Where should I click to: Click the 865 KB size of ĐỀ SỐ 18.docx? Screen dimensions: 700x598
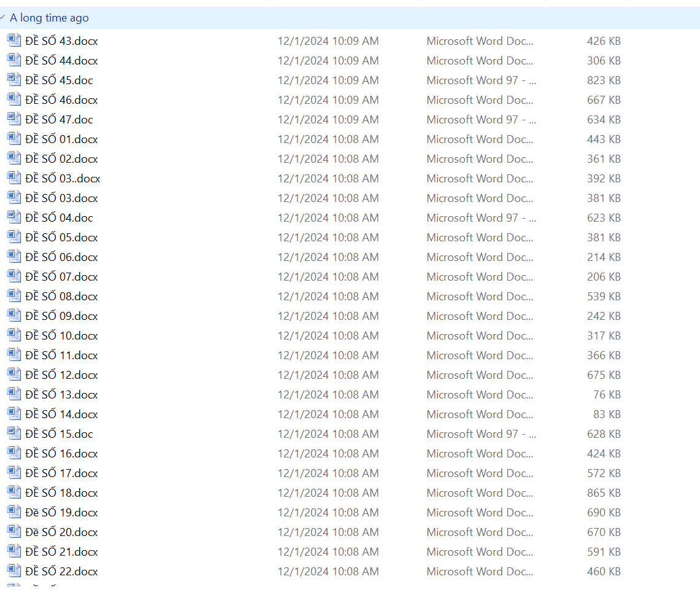[604, 493]
